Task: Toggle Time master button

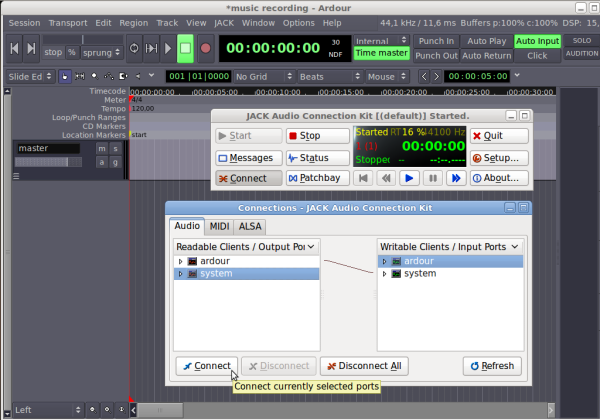Action: pos(382,53)
